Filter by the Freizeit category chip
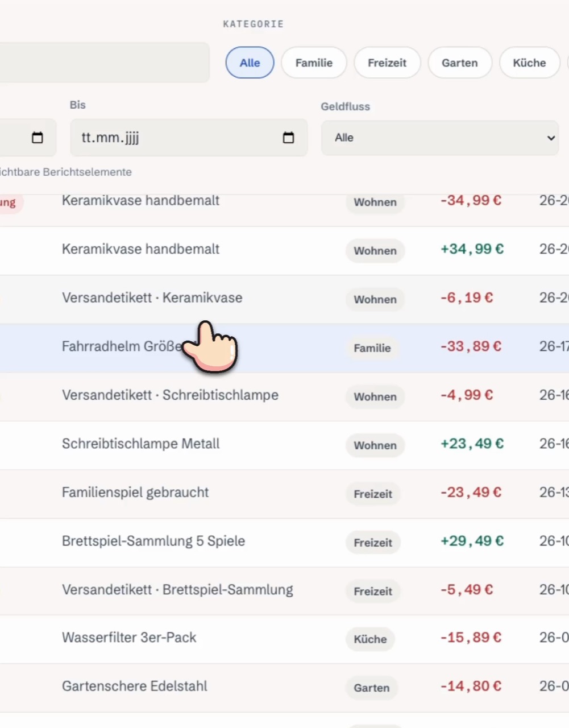 387,63
